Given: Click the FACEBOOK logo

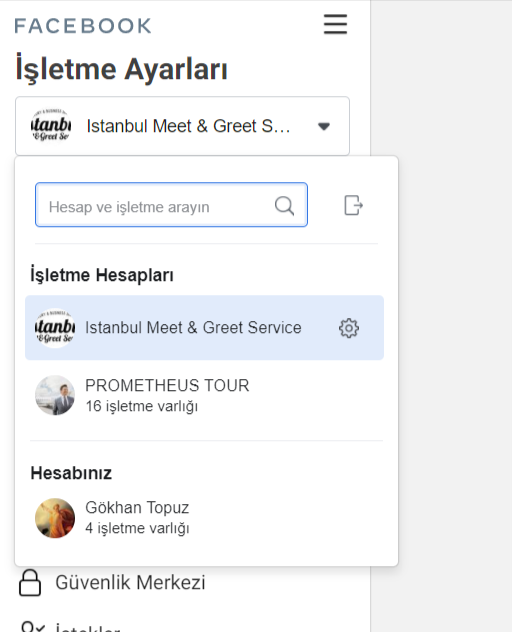Looking at the screenshot, I should pos(83,26).
